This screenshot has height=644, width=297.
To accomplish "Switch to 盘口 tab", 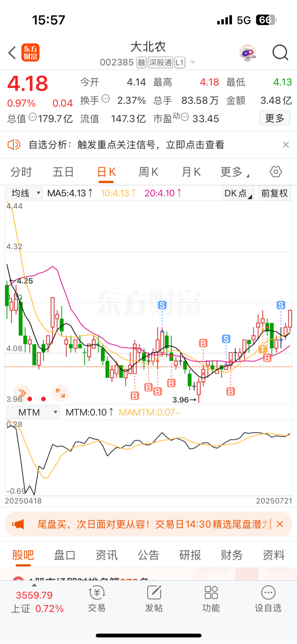I will tap(65, 555).
